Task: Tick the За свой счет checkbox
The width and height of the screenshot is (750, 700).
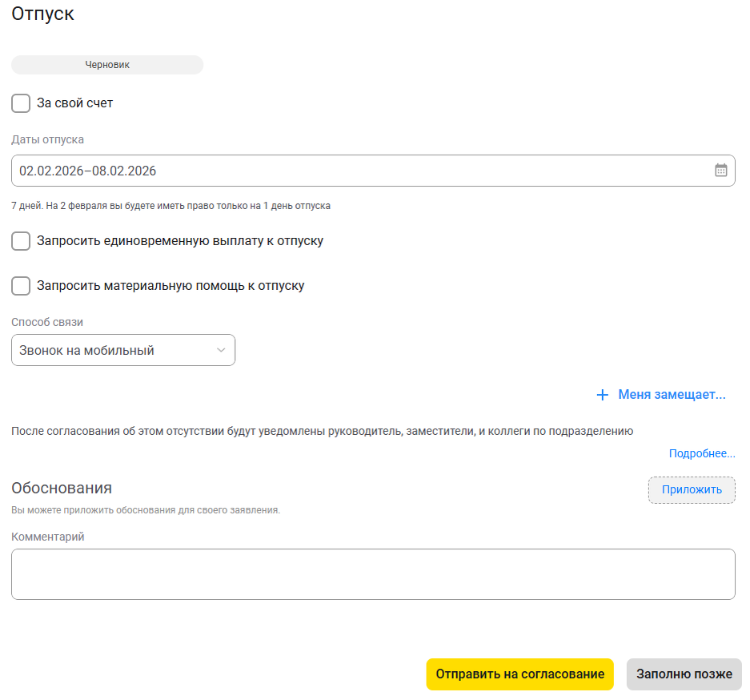Action: (21, 103)
